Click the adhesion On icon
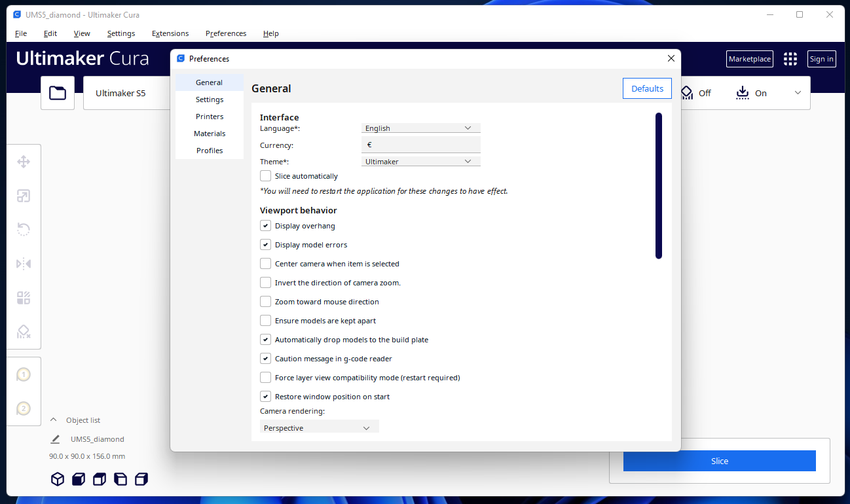Viewport: 850px width, 504px height. [743, 93]
